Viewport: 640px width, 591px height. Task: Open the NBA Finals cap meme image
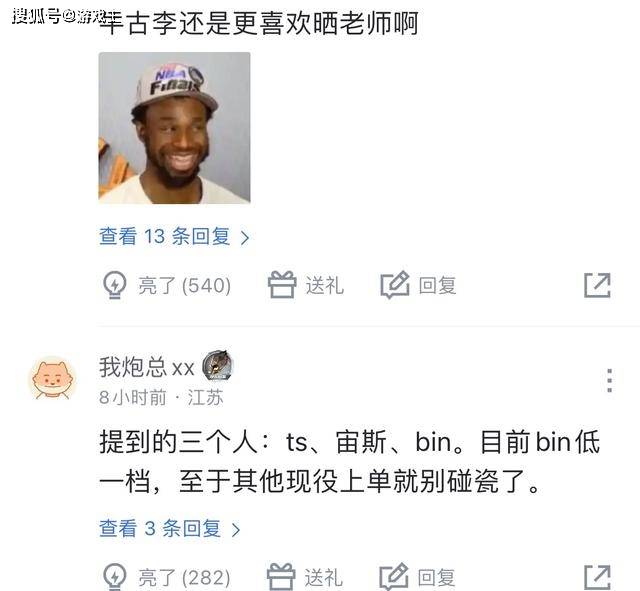pos(174,128)
